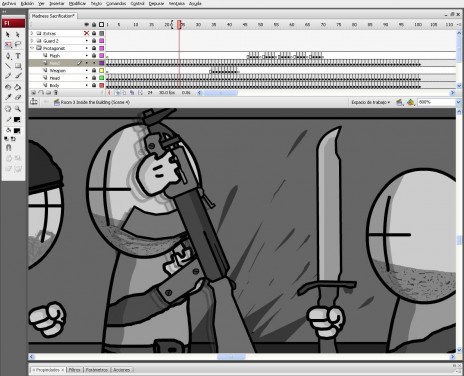Image resolution: width=464 pixels, height=376 pixels.
Task: Open the Ayuda menu
Action: [x=195, y=4]
